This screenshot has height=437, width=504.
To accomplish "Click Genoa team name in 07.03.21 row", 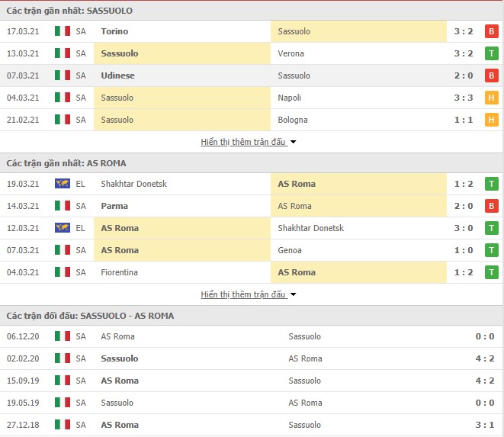I will tap(290, 250).
